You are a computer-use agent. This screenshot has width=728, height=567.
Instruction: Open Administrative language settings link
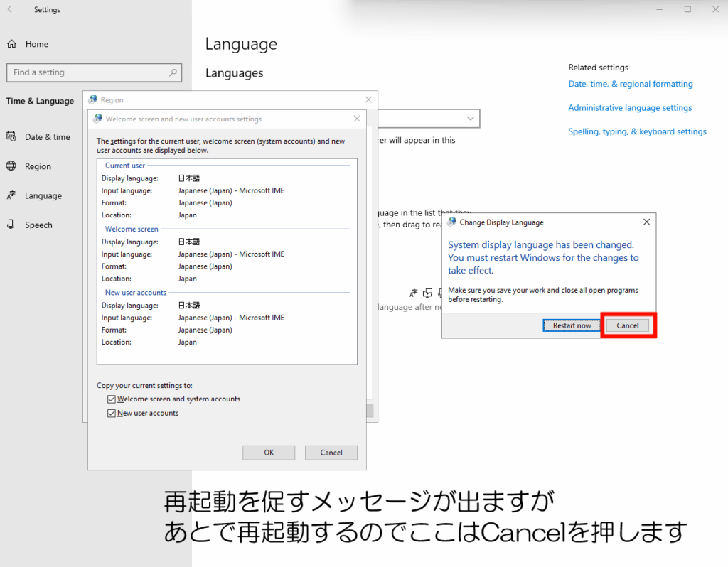629,108
